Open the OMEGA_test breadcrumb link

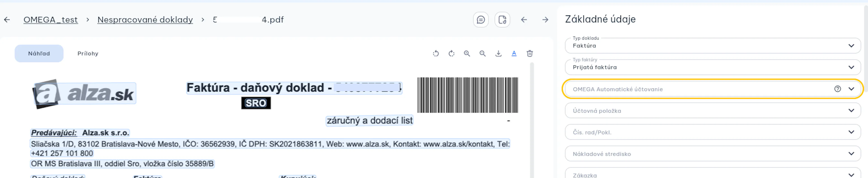(x=51, y=20)
